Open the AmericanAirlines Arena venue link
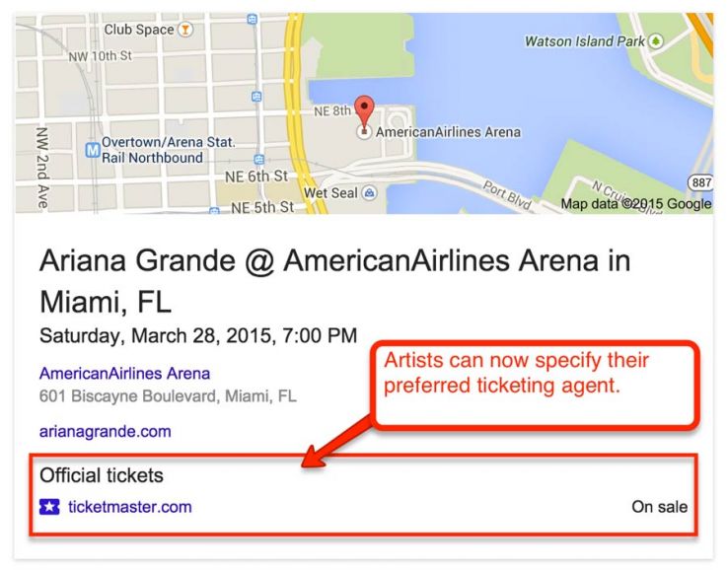 [x=124, y=374]
